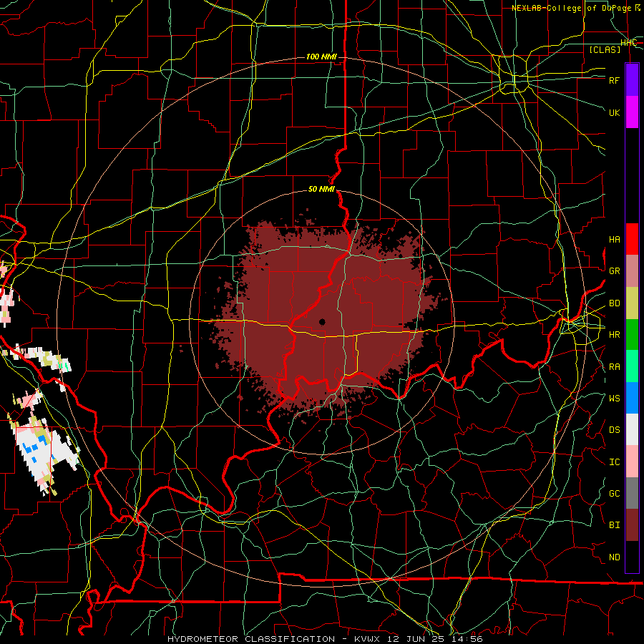Click the [CLAS] label above the legend
The image size is (644, 644).
click(605, 50)
